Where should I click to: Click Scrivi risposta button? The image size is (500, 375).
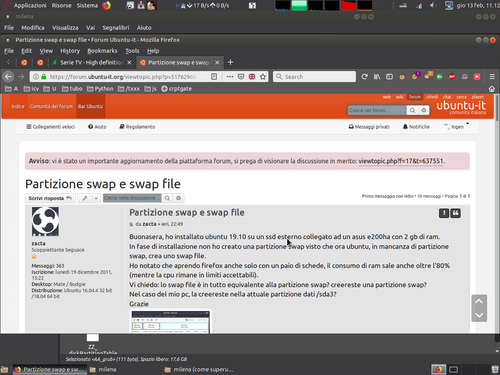50,198
